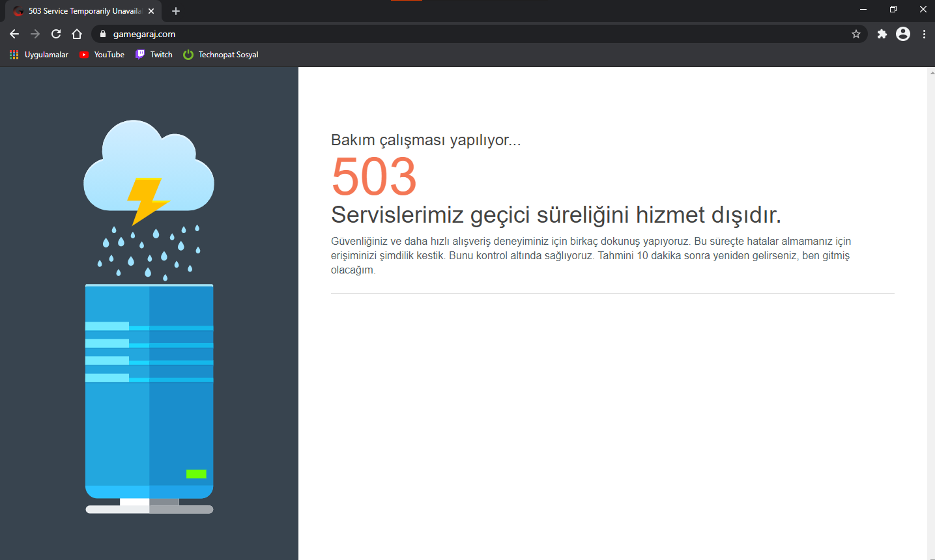Click the large orange 503 error code
The image size is (935, 560).
(374, 176)
